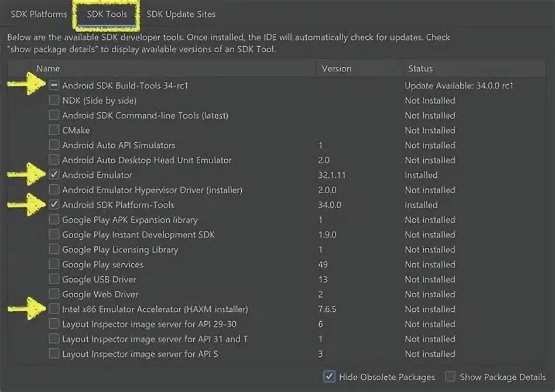This screenshot has width=555, height=392.
Task: Open the SDK Update Sites tab
Action: click(181, 14)
